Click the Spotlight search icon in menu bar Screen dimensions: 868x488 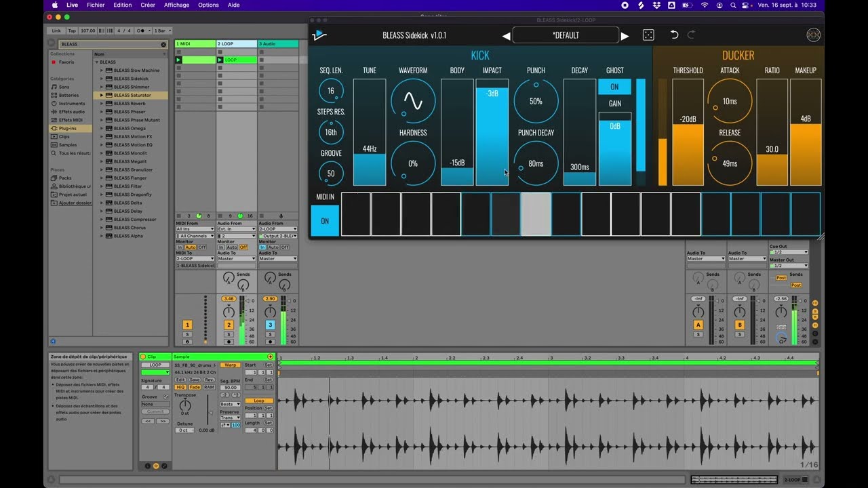coord(733,5)
